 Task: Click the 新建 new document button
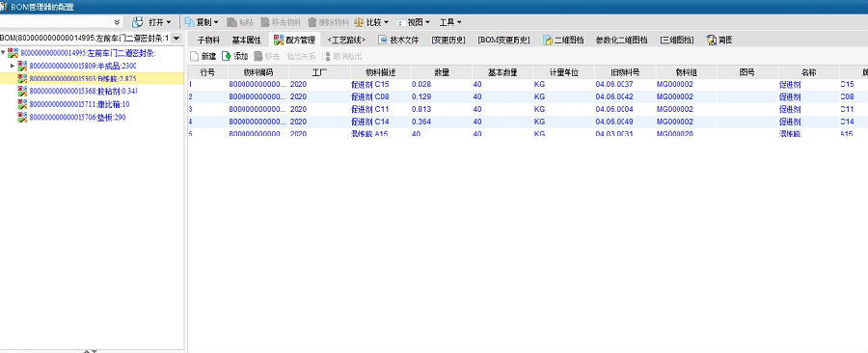coord(203,57)
